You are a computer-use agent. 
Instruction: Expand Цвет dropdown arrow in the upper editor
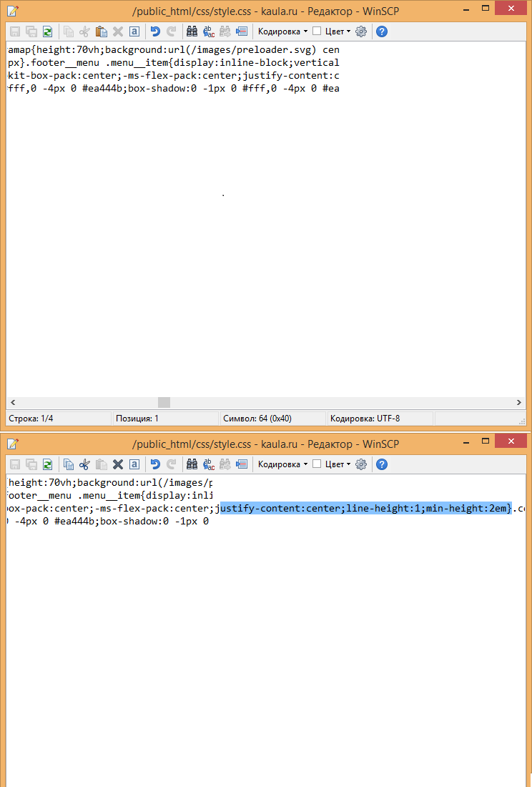point(349,31)
